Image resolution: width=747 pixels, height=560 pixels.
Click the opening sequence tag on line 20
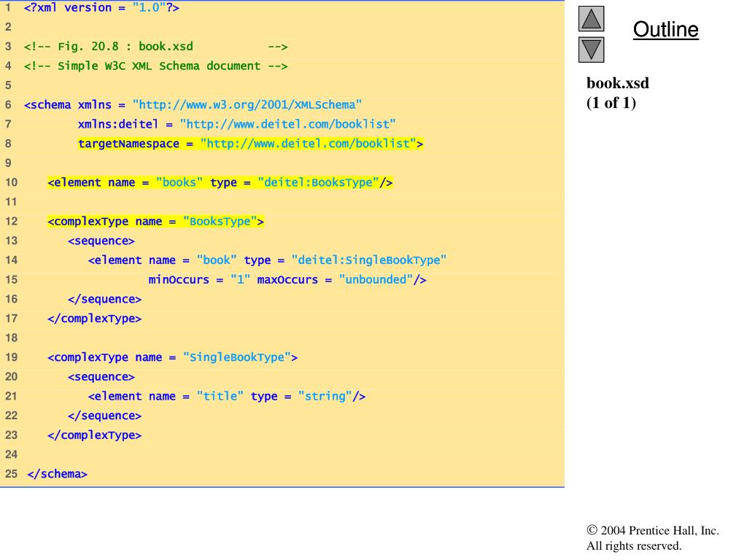(x=101, y=377)
